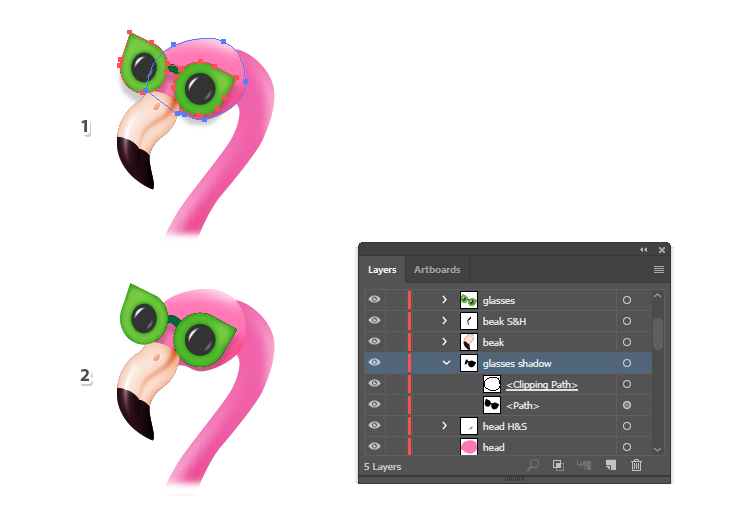Click the Locate Object magnifier icon

[x=533, y=465]
